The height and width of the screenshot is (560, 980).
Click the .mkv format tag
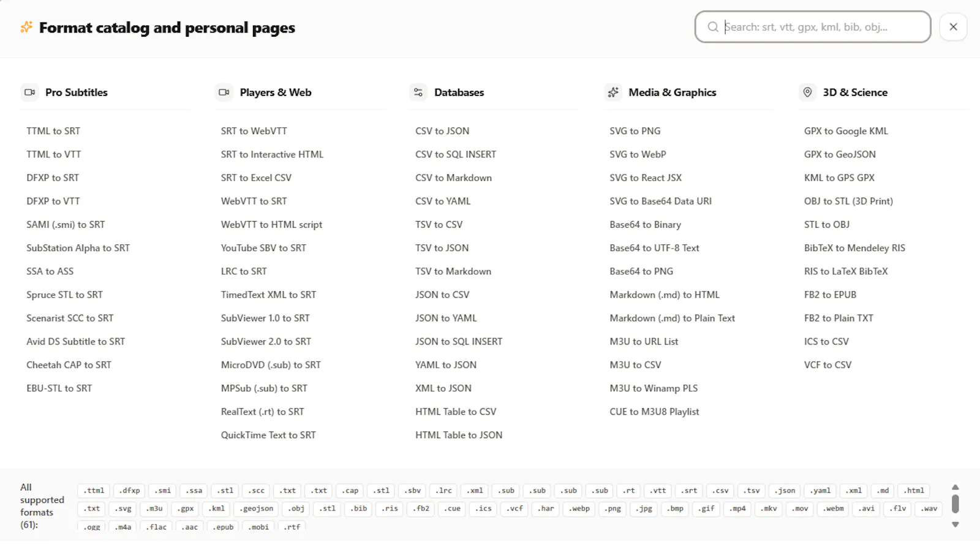[x=769, y=509]
